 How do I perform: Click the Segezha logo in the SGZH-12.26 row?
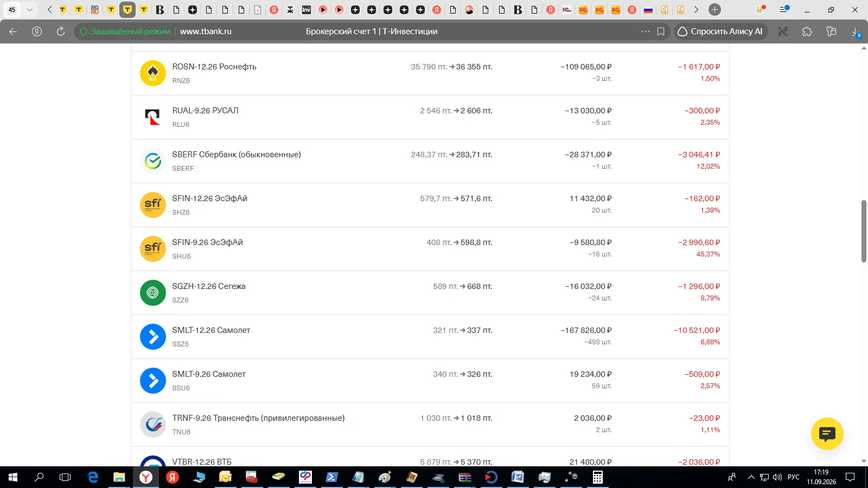153,293
